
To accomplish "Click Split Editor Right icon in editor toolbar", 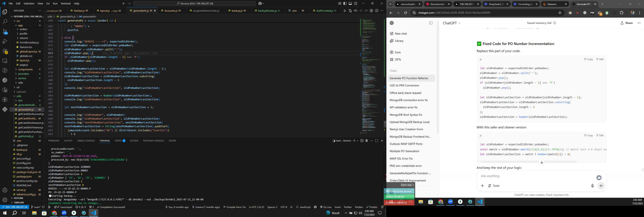I will point(377,11).
